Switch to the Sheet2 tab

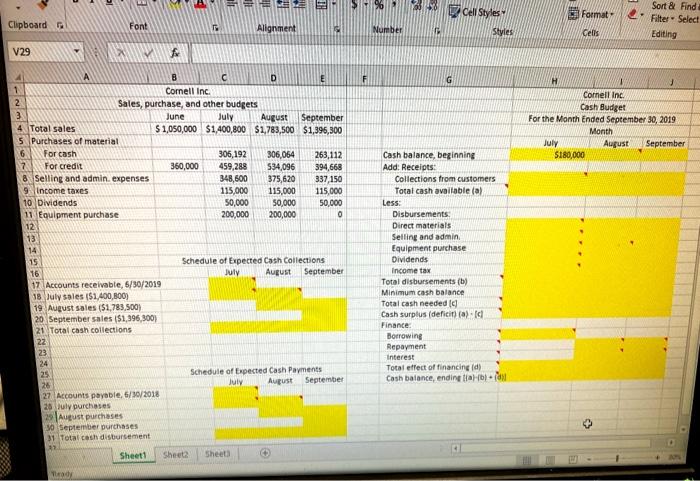point(175,455)
